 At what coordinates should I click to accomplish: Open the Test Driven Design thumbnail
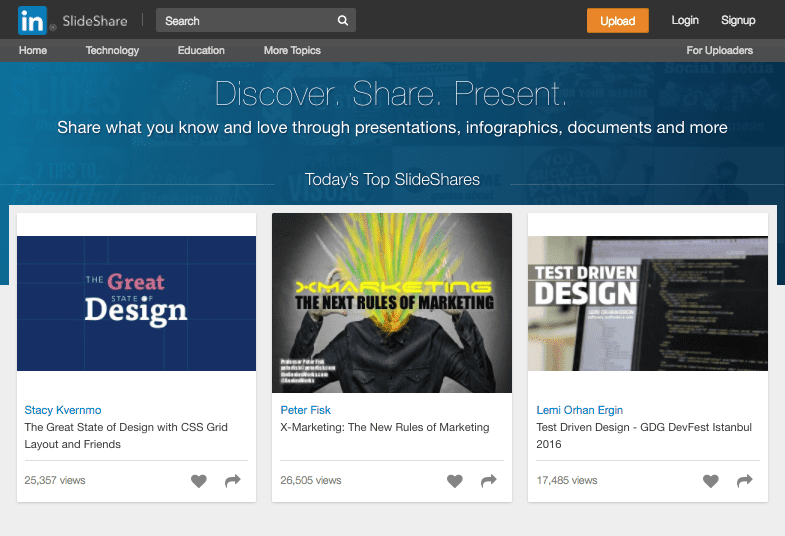[x=648, y=303]
